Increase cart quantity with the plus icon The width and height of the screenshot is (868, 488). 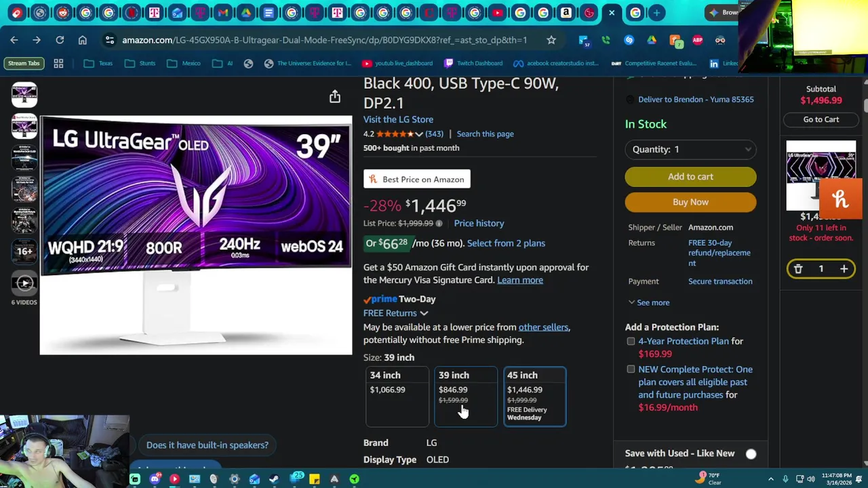pos(844,269)
